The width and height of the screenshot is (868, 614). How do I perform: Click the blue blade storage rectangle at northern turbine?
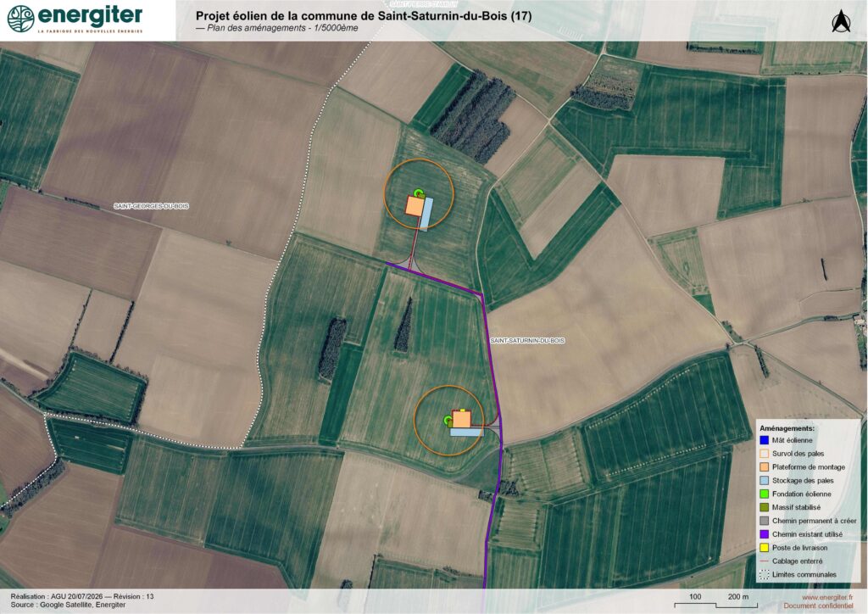pyautogui.click(x=426, y=215)
